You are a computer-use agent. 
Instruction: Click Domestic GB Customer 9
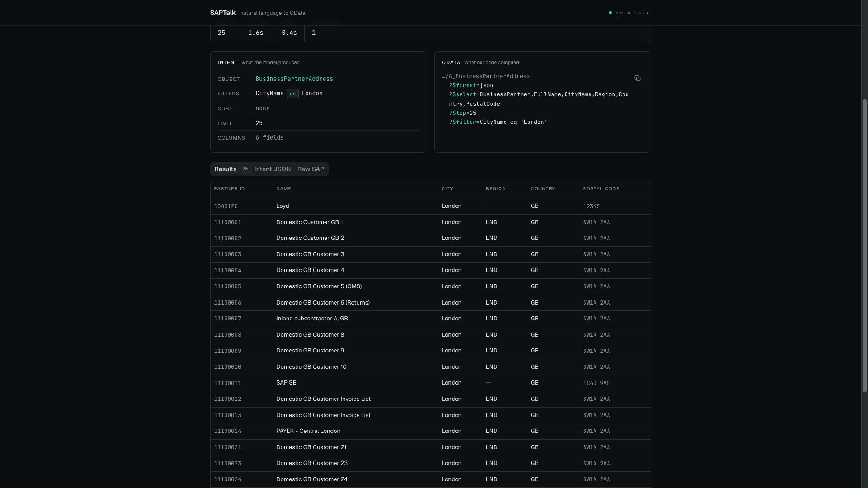(310, 351)
